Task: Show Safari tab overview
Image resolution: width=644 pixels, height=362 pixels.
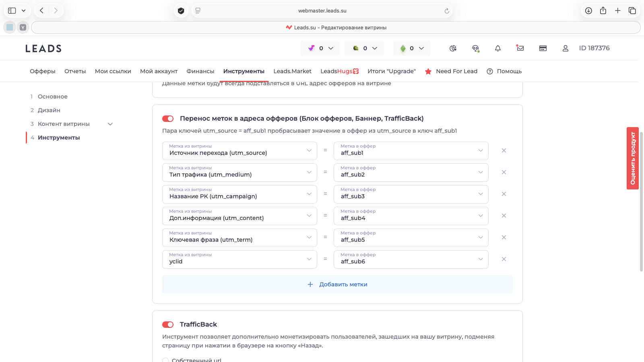Action: [x=632, y=11]
